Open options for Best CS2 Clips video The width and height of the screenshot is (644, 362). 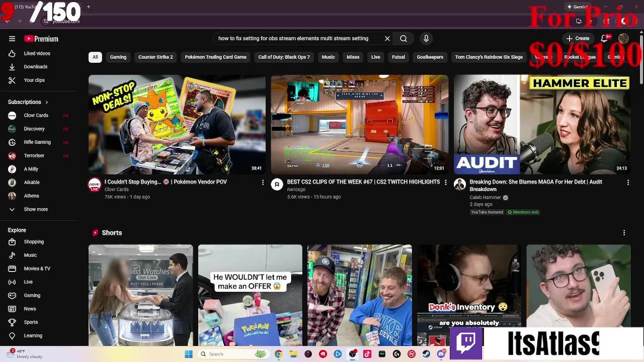point(445,183)
